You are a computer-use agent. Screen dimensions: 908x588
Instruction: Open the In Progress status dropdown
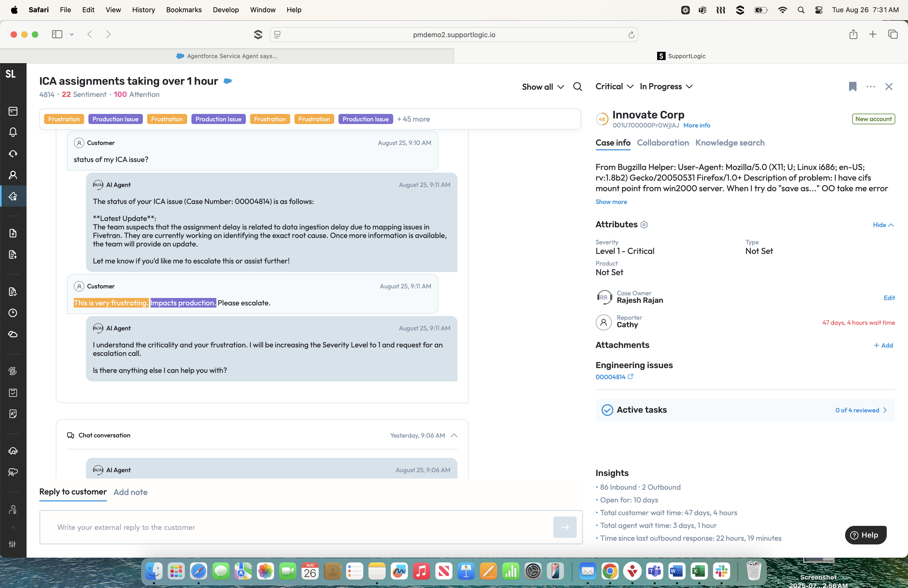[x=666, y=87]
